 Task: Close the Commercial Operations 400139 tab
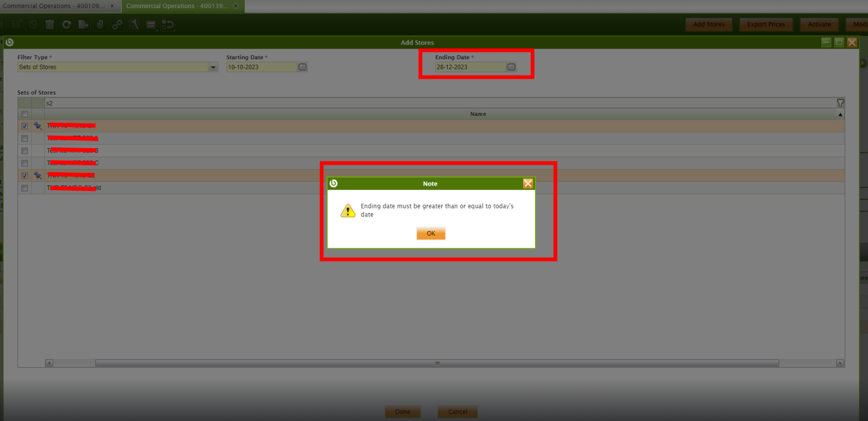tap(235, 6)
